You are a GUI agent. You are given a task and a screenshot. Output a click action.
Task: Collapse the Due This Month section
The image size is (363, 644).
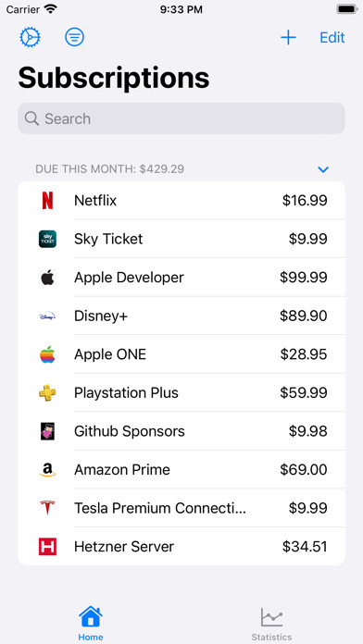(x=323, y=169)
